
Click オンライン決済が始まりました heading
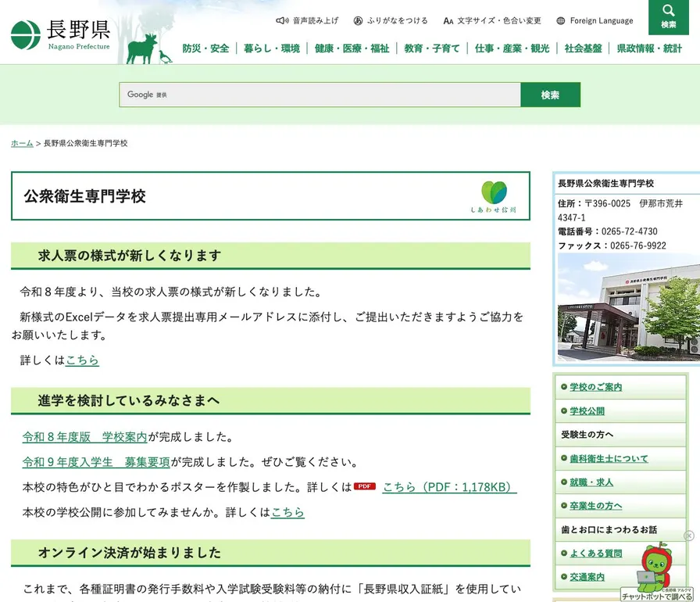130,553
